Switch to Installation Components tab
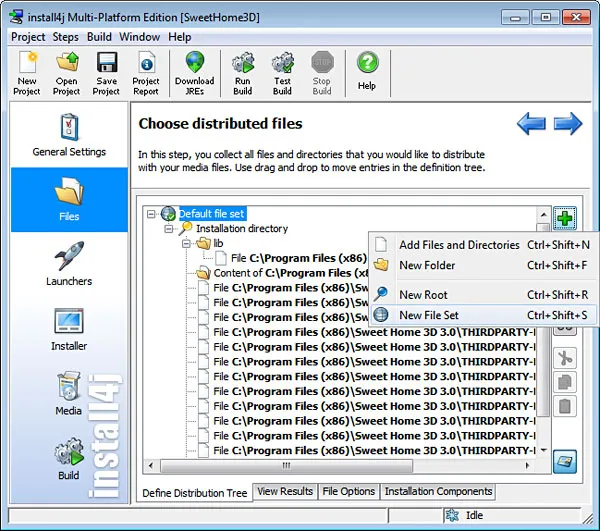600x531 pixels. (x=438, y=491)
